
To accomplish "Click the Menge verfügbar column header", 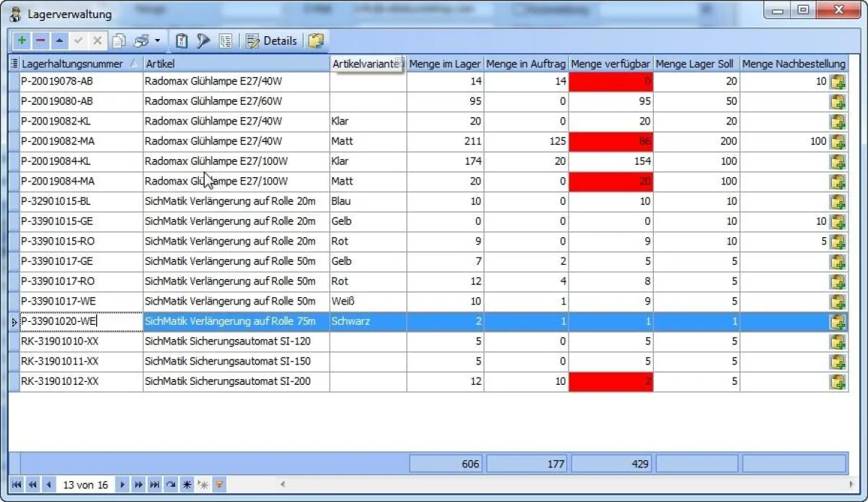I will pyautogui.click(x=610, y=64).
